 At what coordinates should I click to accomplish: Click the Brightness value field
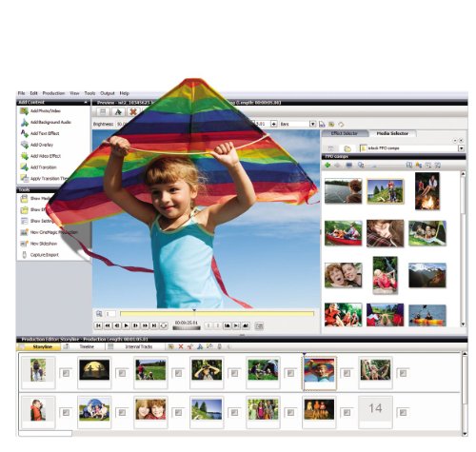point(122,124)
